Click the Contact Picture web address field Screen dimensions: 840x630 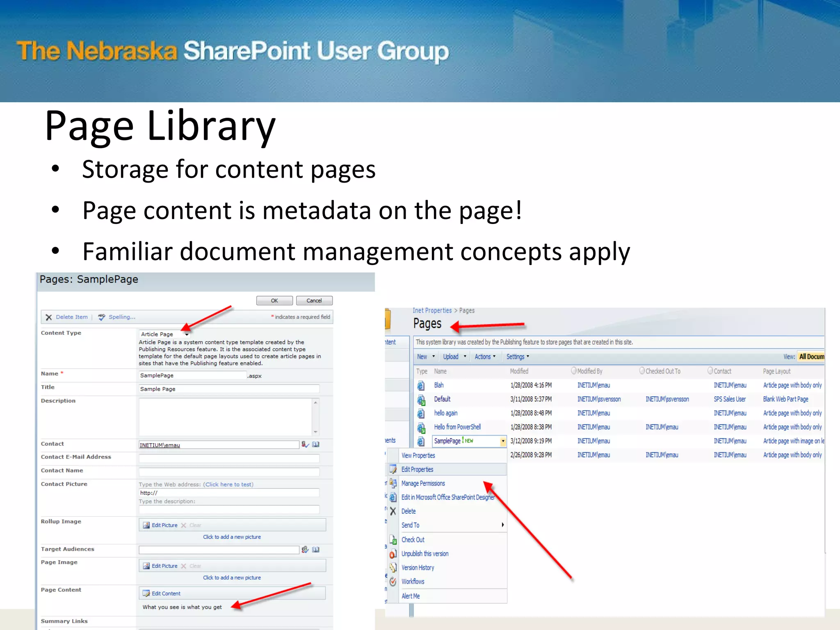coord(229,493)
